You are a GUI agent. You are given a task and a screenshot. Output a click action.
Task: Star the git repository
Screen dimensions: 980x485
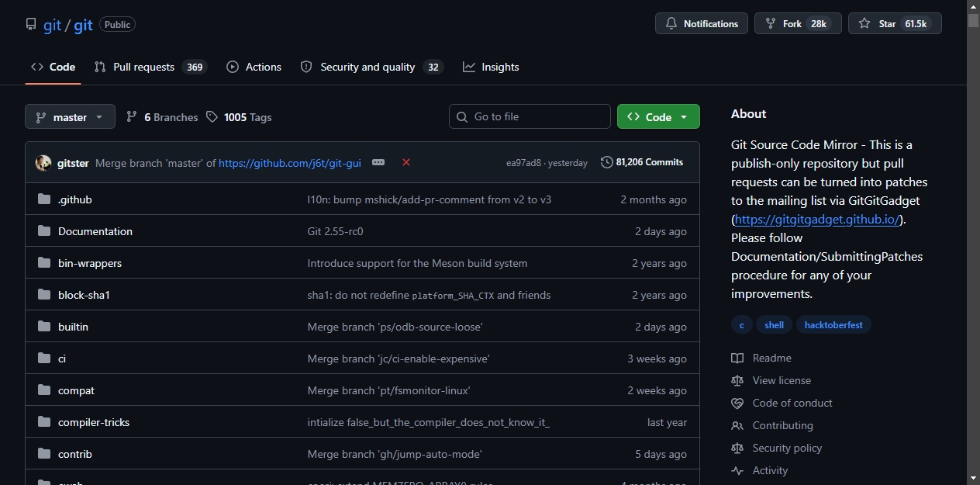[895, 23]
